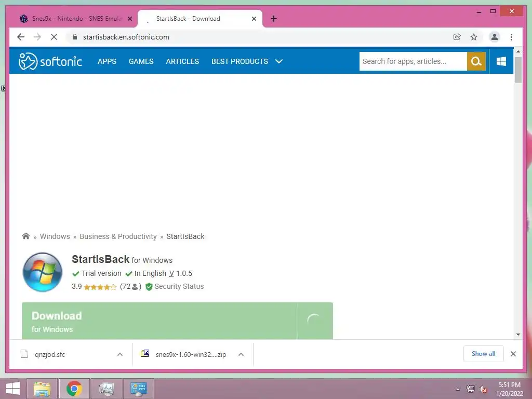Go back to previous page

click(x=21, y=37)
